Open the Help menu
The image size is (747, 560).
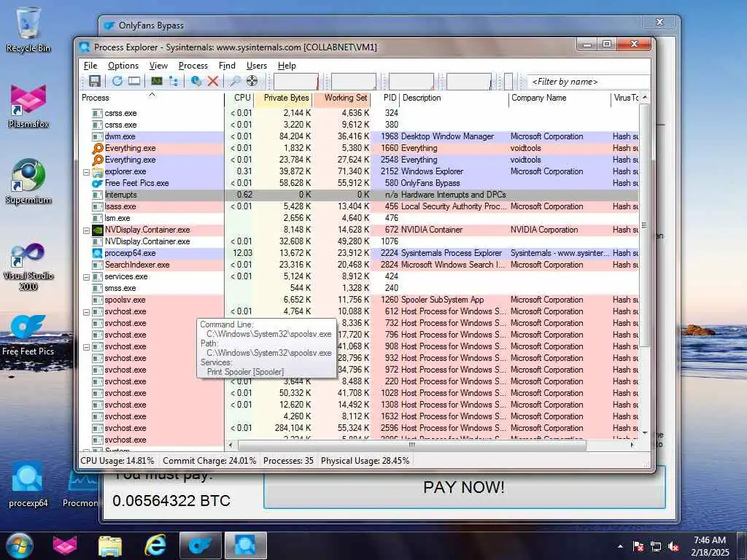tap(287, 66)
